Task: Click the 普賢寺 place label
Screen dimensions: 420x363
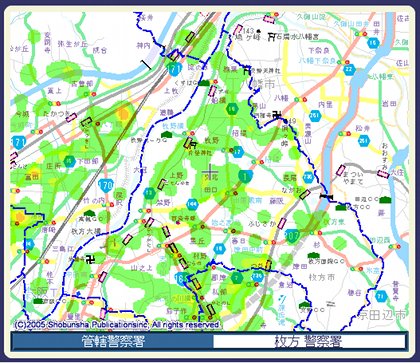Action: (396, 291)
